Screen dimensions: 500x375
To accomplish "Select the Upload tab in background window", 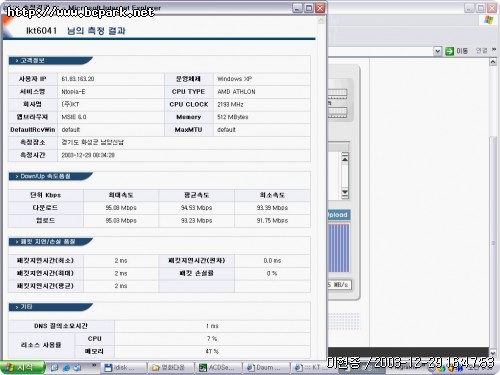I will (338, 215).
